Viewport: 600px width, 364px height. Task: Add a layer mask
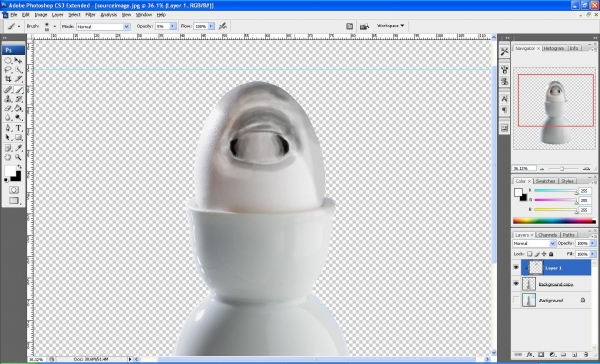click(x=541, y=355)
